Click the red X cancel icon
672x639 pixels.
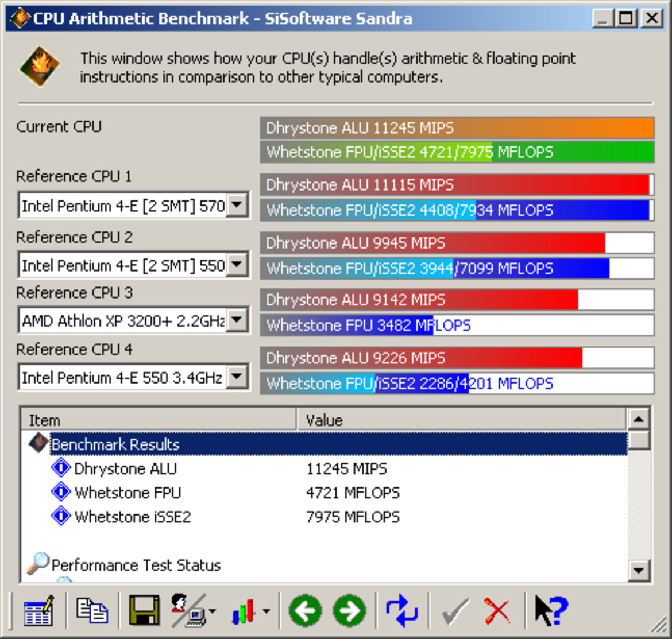click(497, 611)
